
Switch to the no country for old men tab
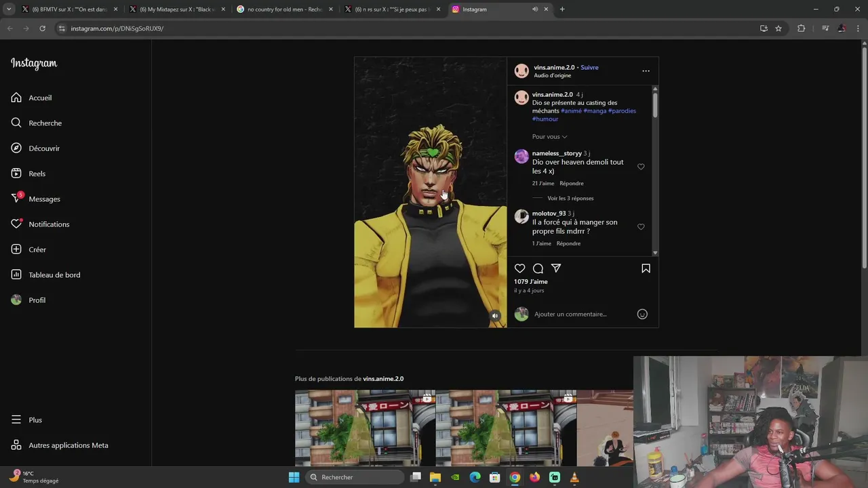coord(284,9)
